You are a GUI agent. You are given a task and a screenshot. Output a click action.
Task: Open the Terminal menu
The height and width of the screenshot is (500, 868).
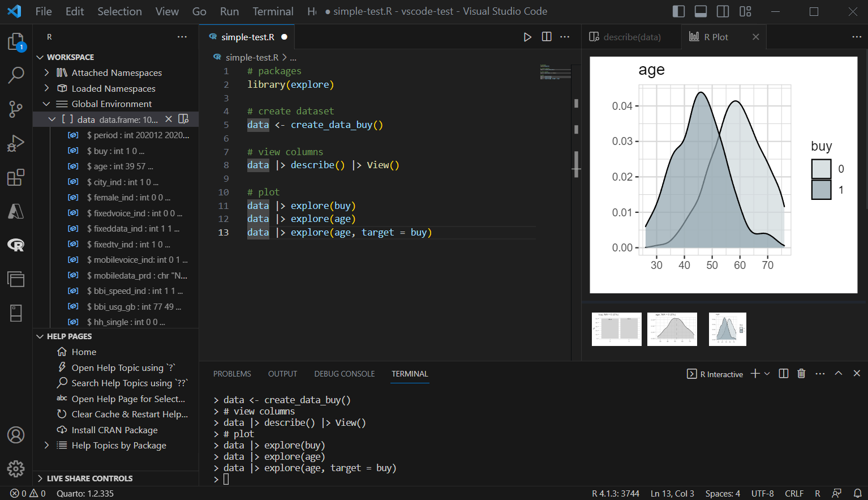coord(273,11)
